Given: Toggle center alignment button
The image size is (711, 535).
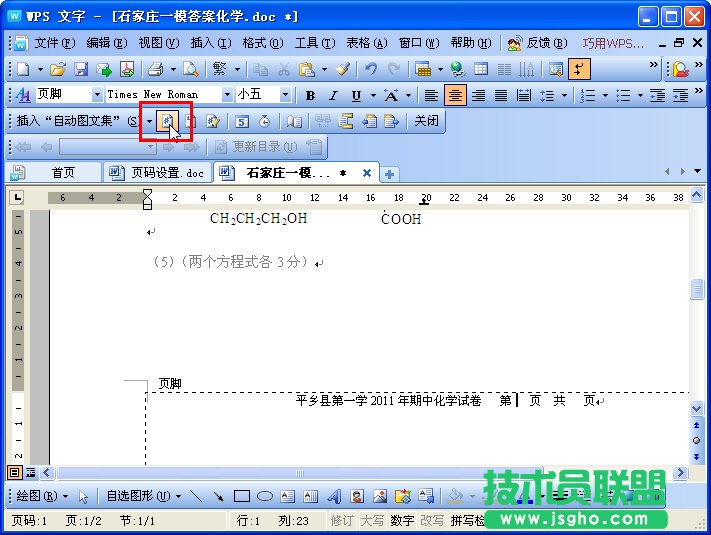Looking at the screenshot, I should click(x=455, y=95).
